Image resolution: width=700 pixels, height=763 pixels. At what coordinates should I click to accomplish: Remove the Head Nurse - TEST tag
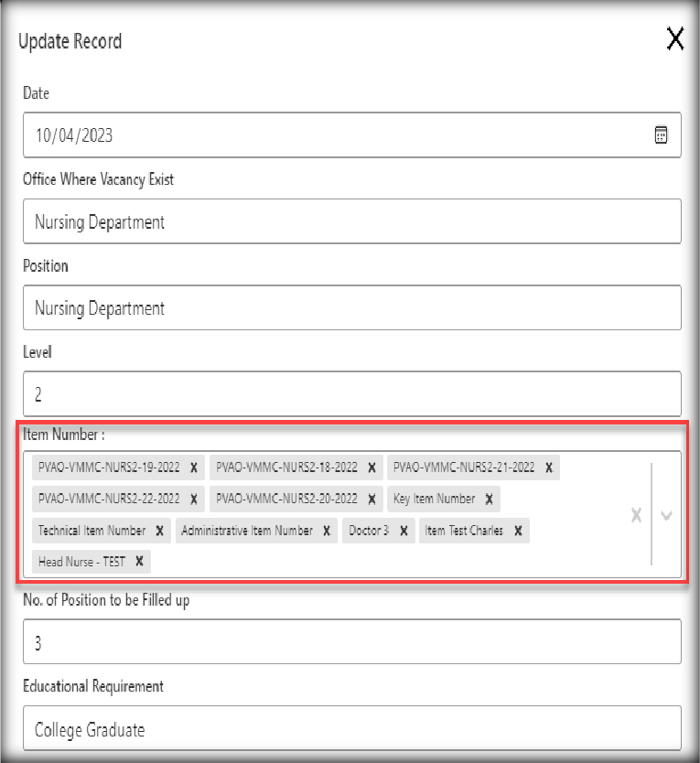(139, 562)
